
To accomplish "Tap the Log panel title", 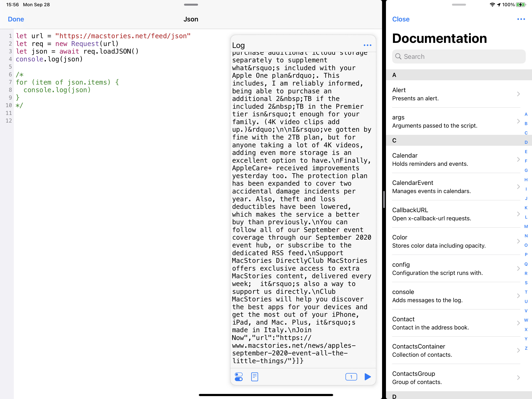I will [x=238, y=45].
